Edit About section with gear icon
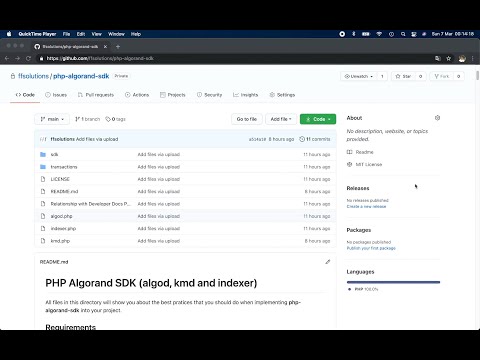 [437, 118]
